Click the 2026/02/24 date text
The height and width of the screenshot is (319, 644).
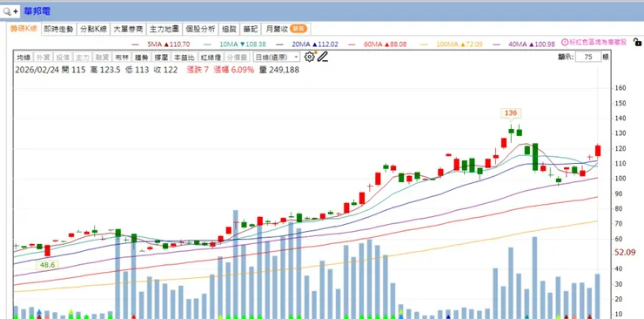coord(37,70)
